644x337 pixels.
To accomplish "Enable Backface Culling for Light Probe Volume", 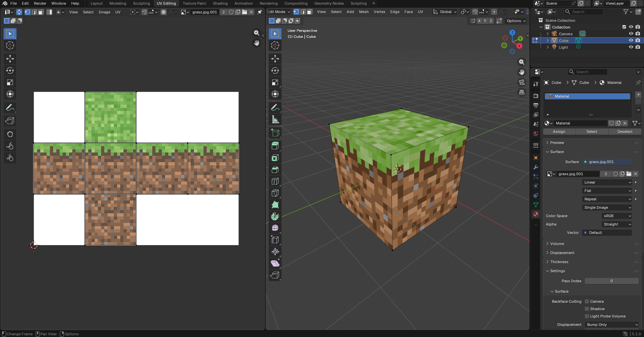I will coord(587,316).
